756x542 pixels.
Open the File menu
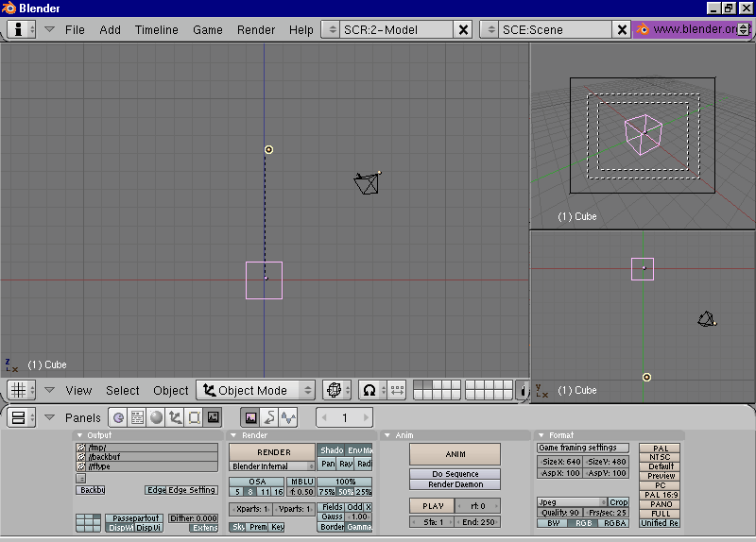(x=75, y=30)
